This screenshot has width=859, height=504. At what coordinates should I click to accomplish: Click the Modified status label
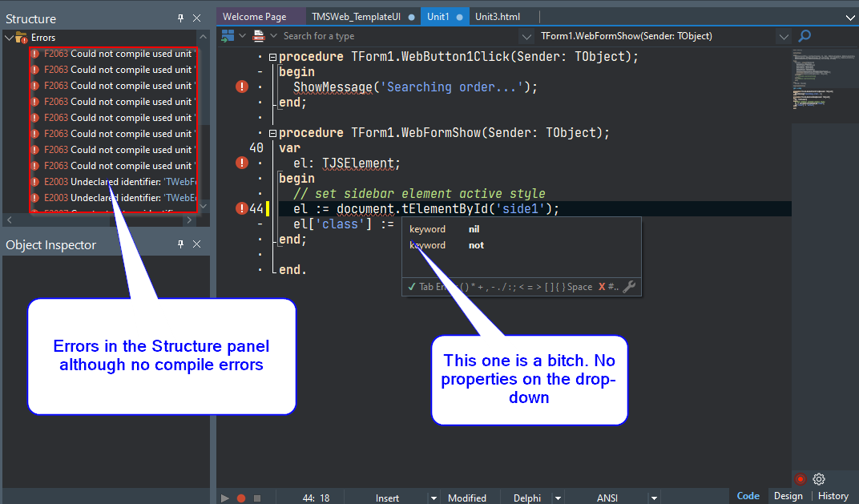click(x=466, y=498)
